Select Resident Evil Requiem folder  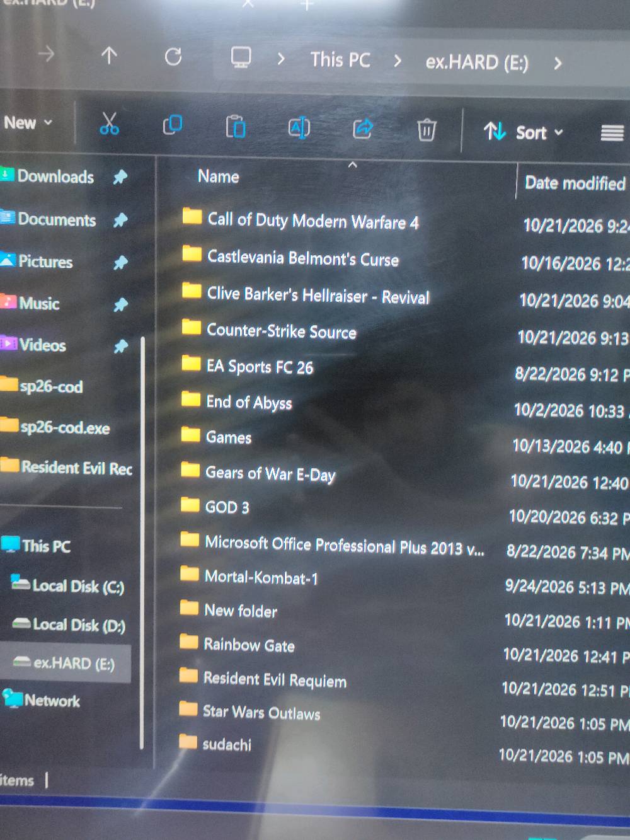[x=263, y=679]
